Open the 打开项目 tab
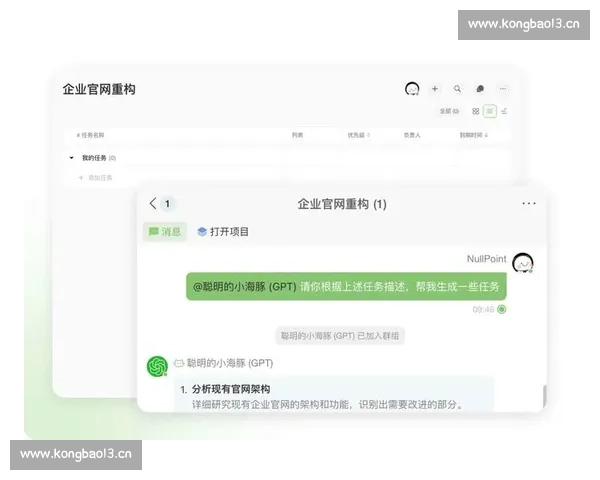This screenshot has height=480, width=600. click(x=223, y=232)
